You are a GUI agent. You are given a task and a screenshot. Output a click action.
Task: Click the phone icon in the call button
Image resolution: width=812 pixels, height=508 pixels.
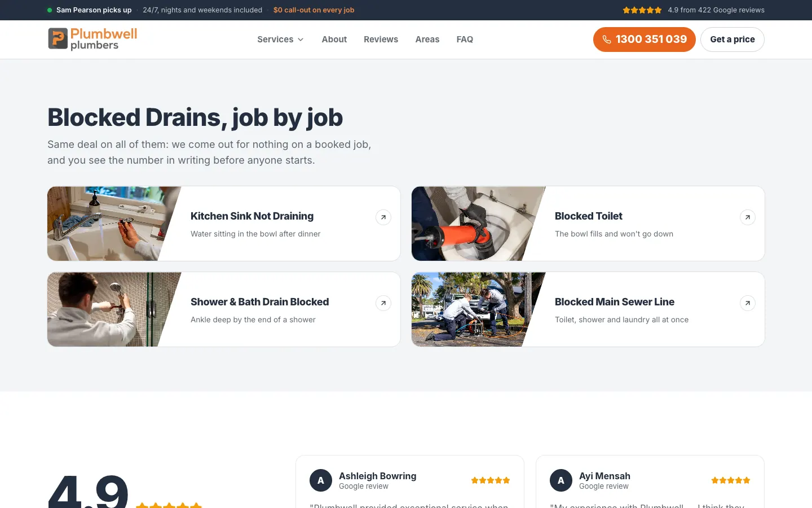tap(607, 40)
